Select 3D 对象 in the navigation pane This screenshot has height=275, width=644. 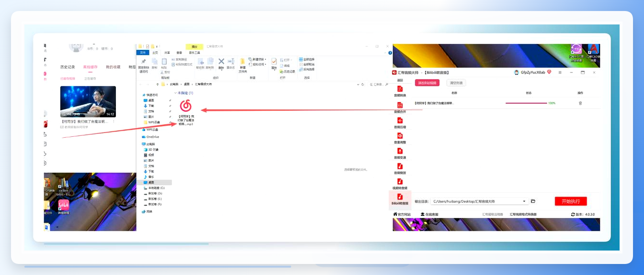pyautogui.click(x=151, y=149)
